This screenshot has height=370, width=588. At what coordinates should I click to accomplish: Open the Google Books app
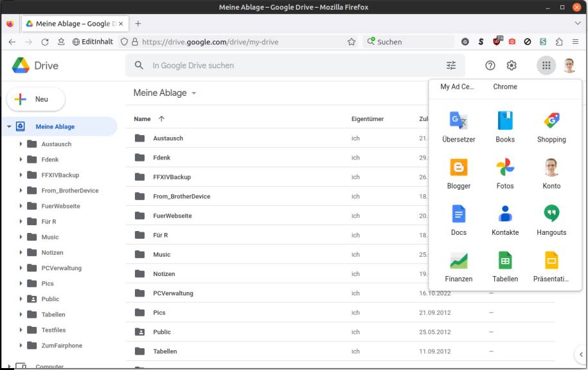point(505,126)
